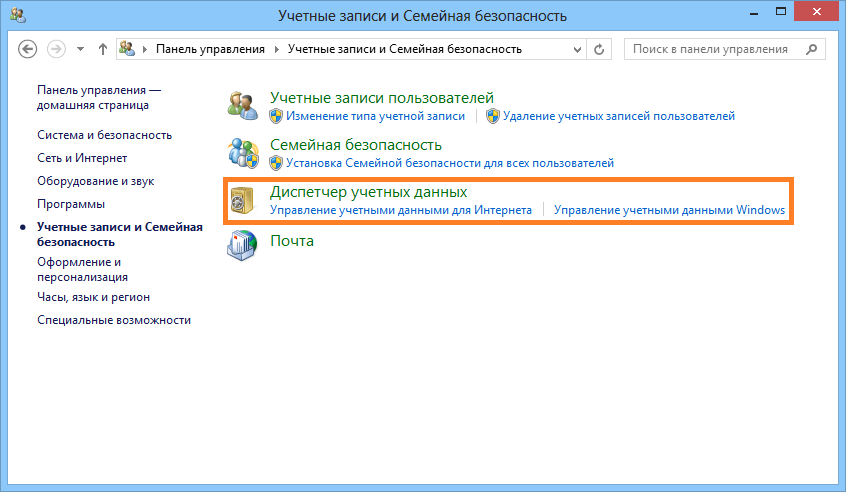Refresh the page with the refresh icon
Viewport: 846px width, 492px height.
pos(600,49)
